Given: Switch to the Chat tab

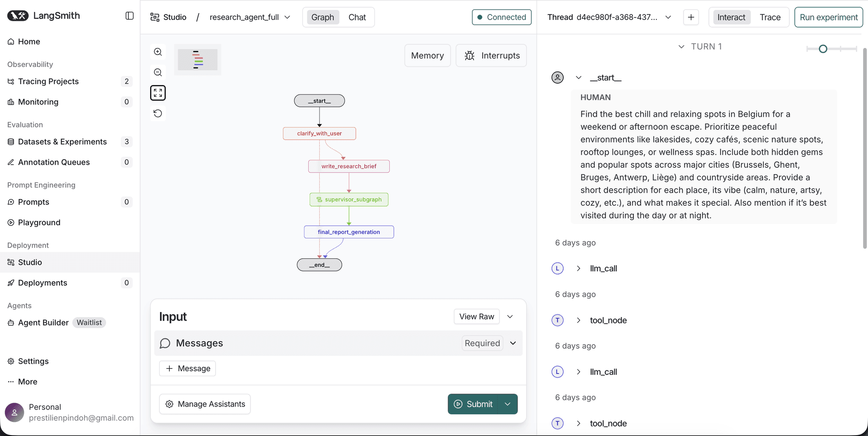Looking at the screenshot, I should [357, 17].
